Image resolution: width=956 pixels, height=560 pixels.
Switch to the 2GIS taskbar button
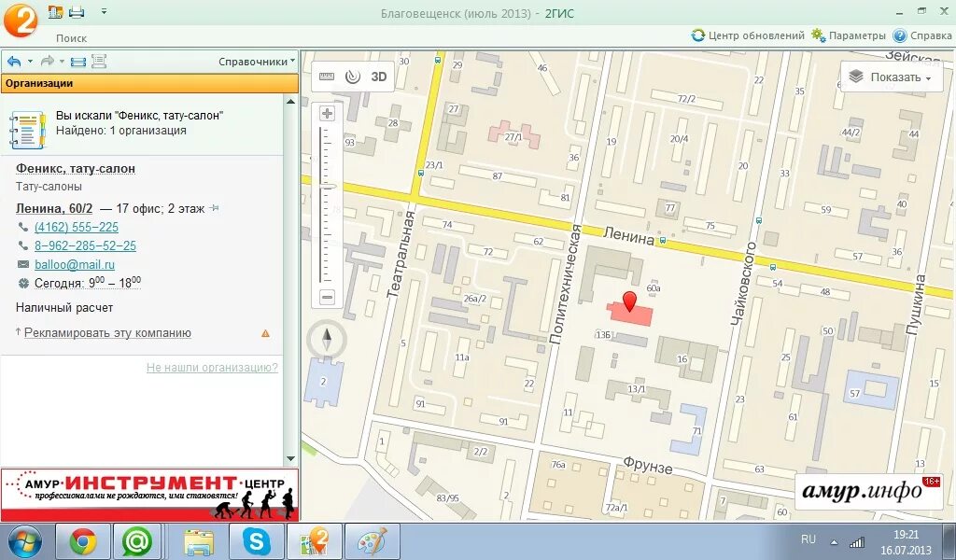point(314,541)
